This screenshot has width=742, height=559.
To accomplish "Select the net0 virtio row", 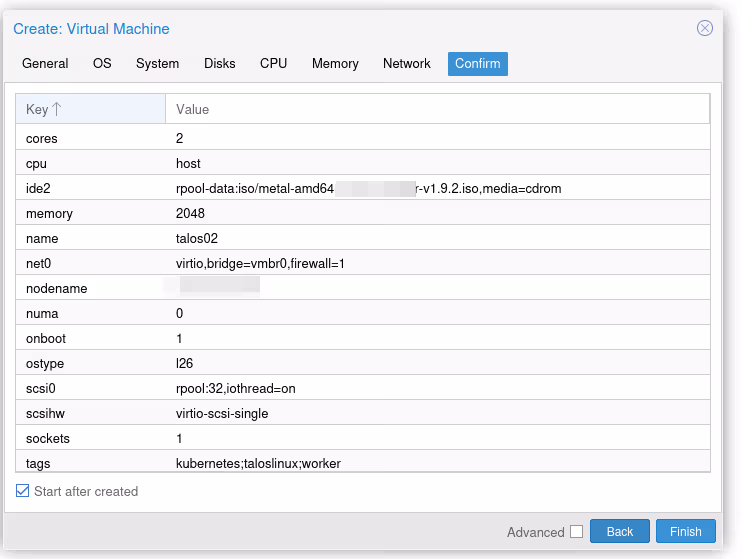I will click(362, 264).
